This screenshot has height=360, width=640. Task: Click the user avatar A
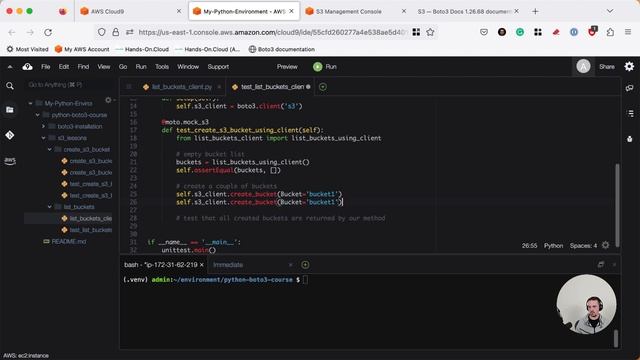(x=583, y=67)
